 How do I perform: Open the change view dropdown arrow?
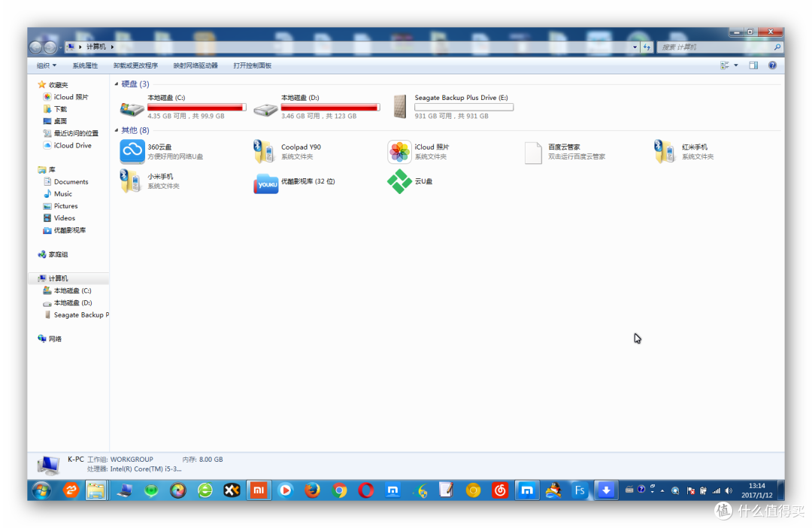click(x=736, y=65)
